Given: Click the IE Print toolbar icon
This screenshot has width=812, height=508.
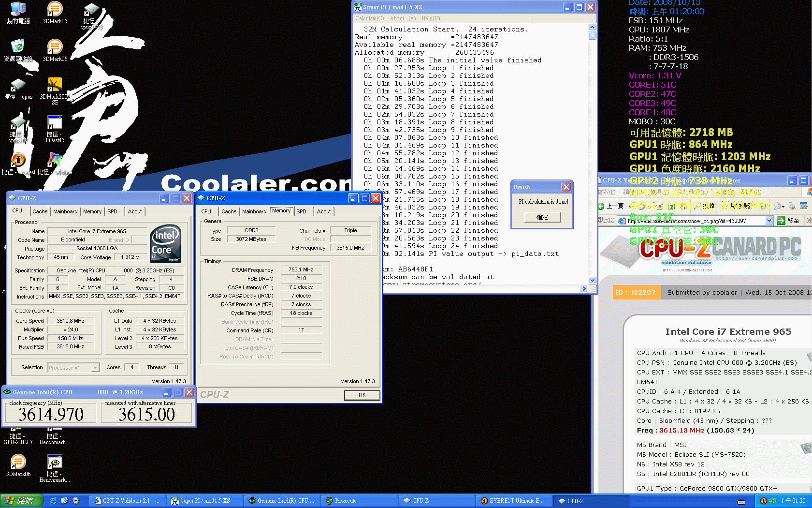Looking at the screenshot, I should tap(792, 206).
